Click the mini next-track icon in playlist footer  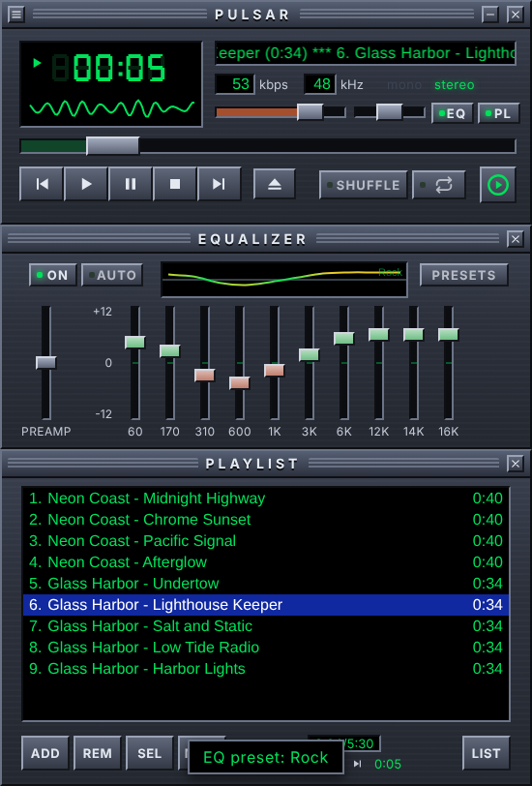pyautogui.click(x=357, y=764)
